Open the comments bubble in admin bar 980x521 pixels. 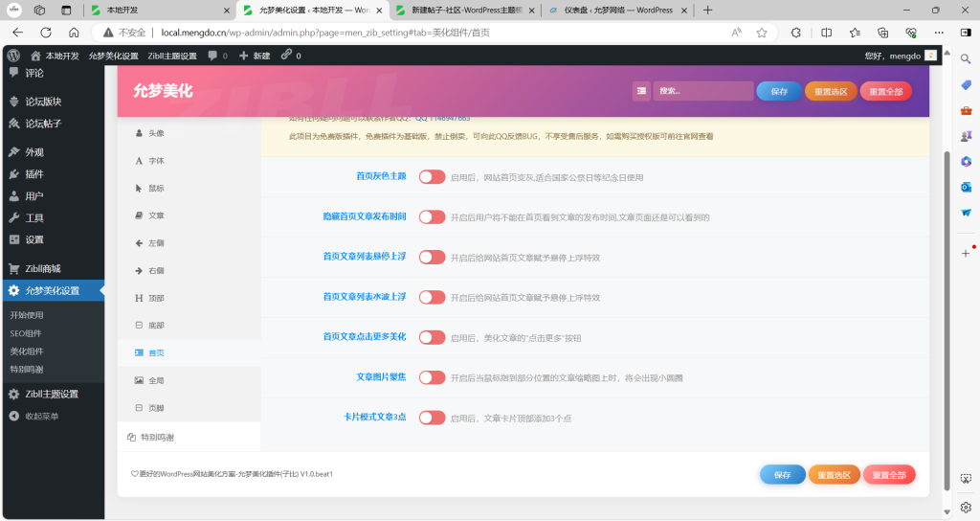point(217,56)
